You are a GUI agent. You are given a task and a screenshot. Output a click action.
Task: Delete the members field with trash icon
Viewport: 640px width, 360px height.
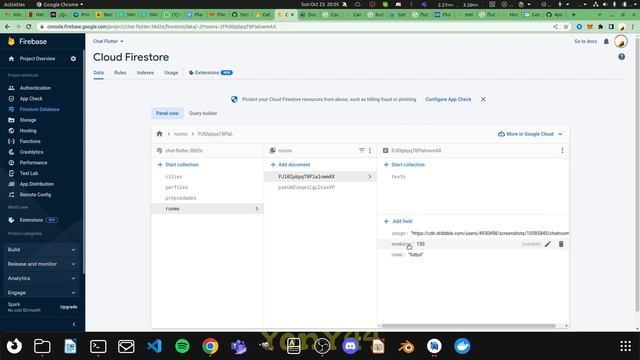(x=561, y=244)
